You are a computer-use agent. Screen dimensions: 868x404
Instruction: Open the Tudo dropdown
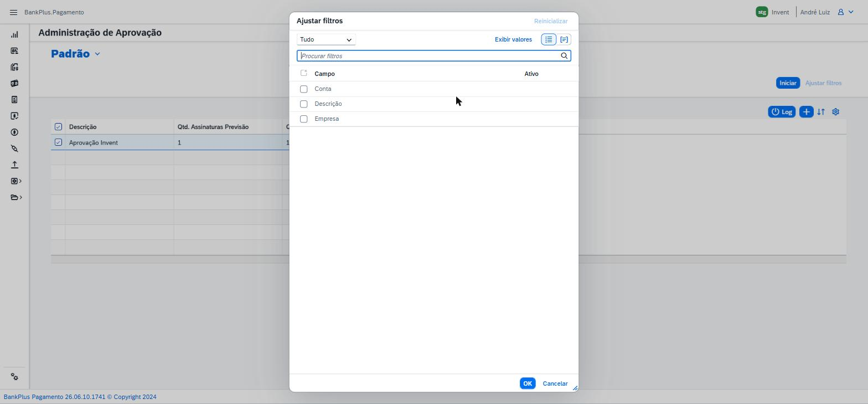pos(326,39)
